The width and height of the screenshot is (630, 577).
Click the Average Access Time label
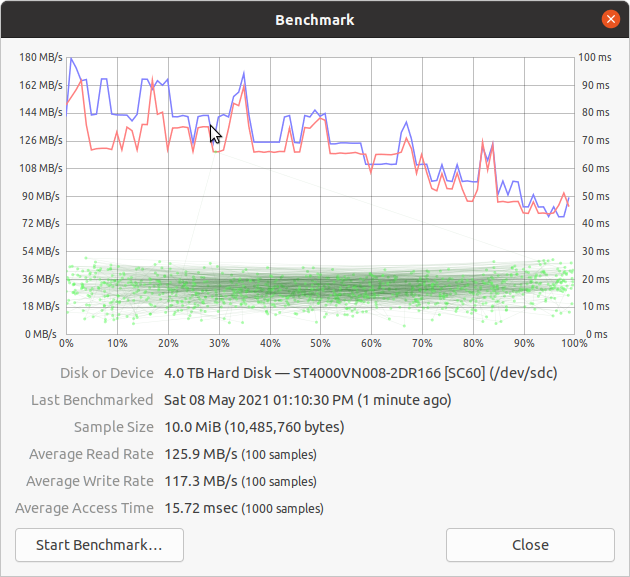pos(84,508)
